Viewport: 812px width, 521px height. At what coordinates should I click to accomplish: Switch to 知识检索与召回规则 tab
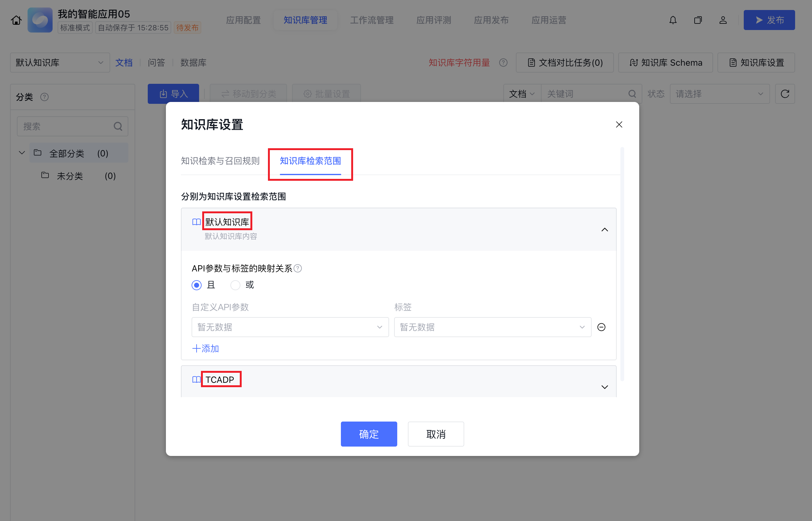(220, 161)
